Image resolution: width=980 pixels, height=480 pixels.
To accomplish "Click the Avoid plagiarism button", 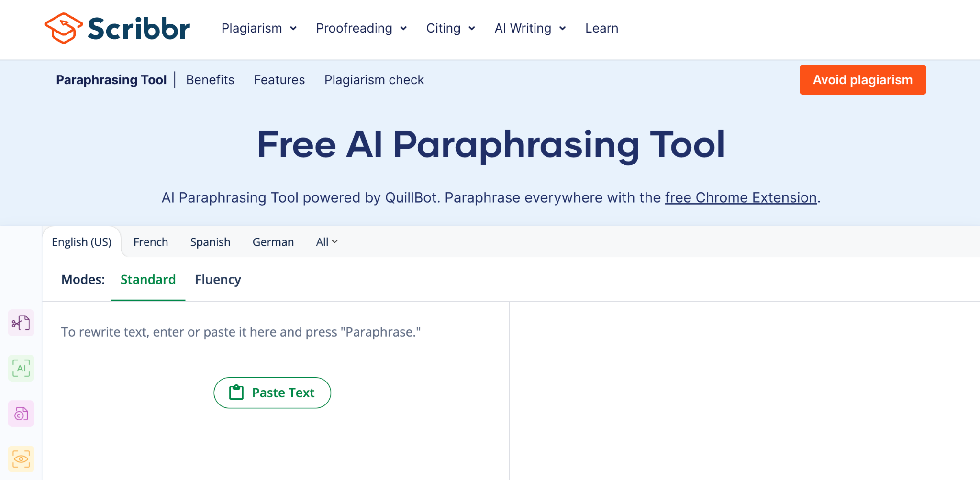I will [x=862, y=80].
